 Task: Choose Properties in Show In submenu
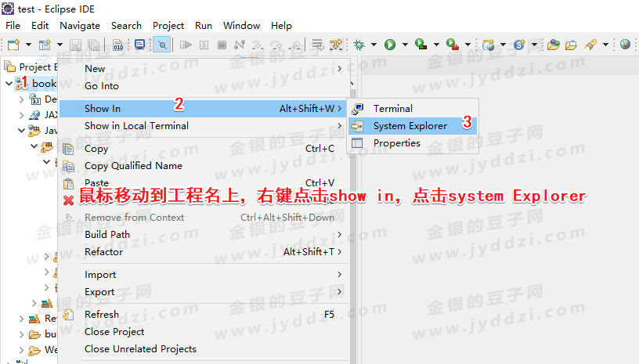(x=413, y=143)
